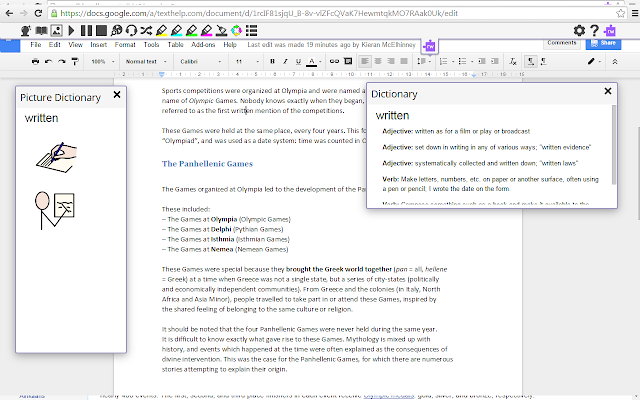Viewport: 640px width, 400px height.
Task: Open Read&Write settings gear
Action: click(x=579, y=31)
